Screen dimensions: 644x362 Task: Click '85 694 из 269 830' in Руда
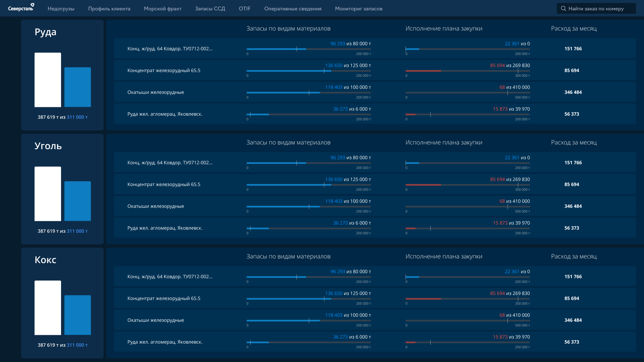[510, 66]
